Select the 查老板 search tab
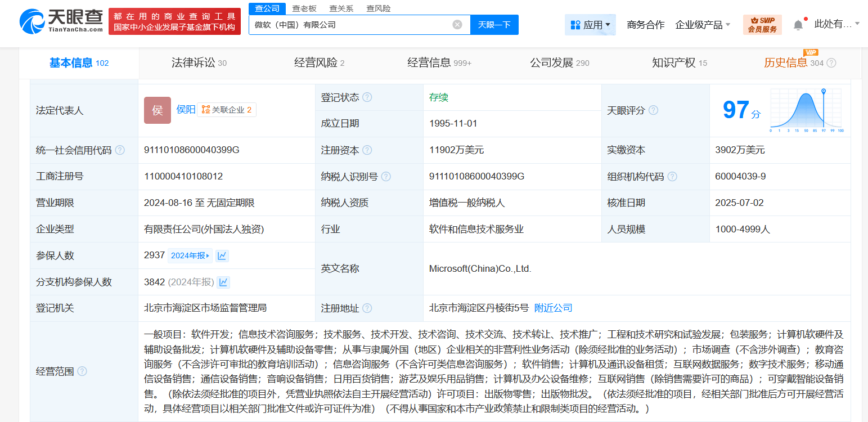Viewport: 868px width, 422px height. click(304, 8)
